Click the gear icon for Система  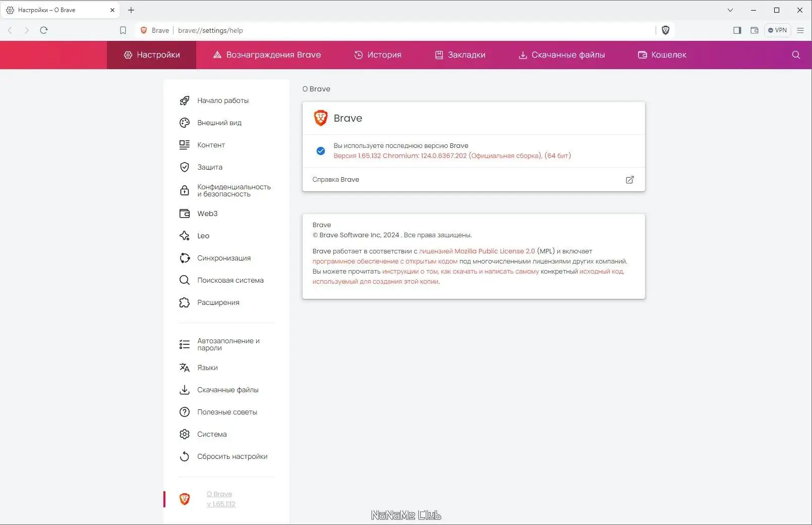click(x=185, y=434)
